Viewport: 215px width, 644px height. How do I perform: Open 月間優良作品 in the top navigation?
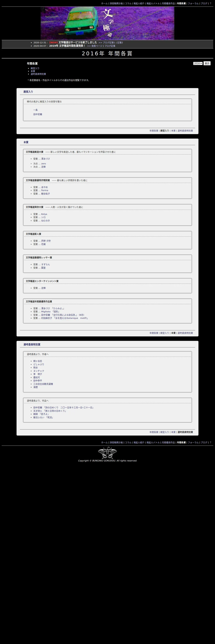(x=168, y=4)
